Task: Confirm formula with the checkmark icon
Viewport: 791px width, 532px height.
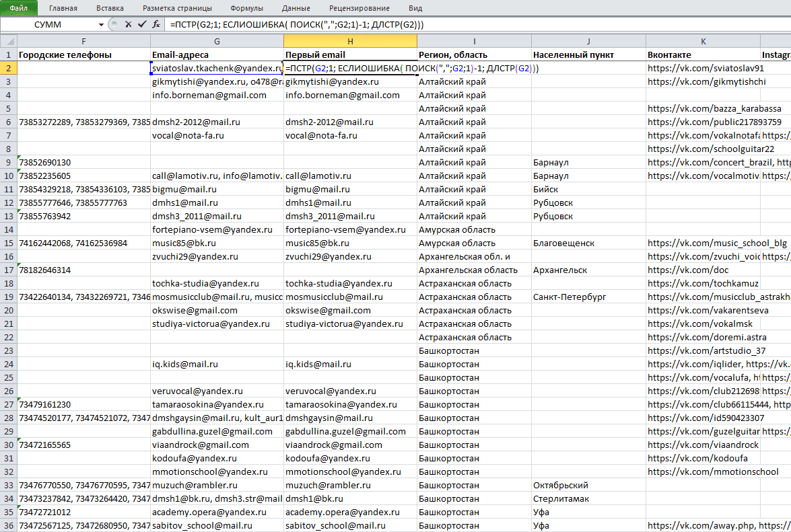Action: (142, 24)
